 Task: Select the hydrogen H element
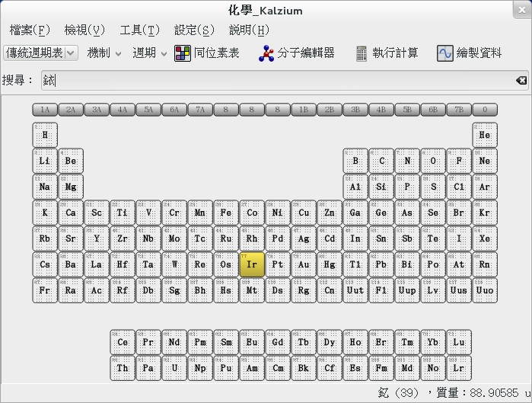click(45, 135)
